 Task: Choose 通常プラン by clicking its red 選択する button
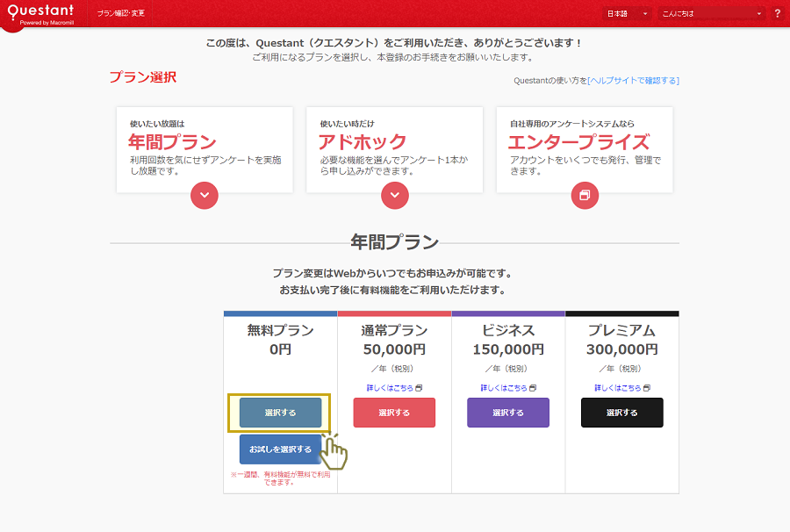tap(394, 412)
